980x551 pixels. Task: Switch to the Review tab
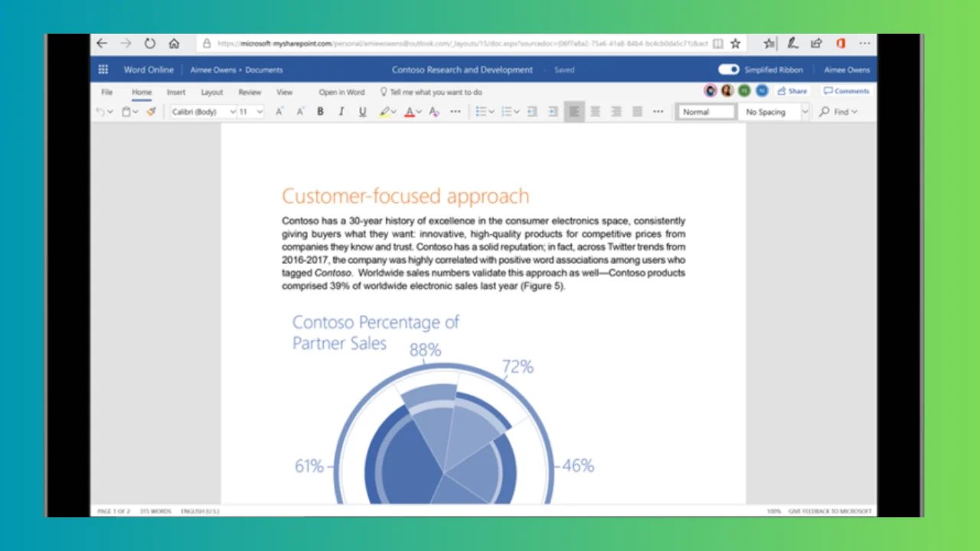(250, 92)
